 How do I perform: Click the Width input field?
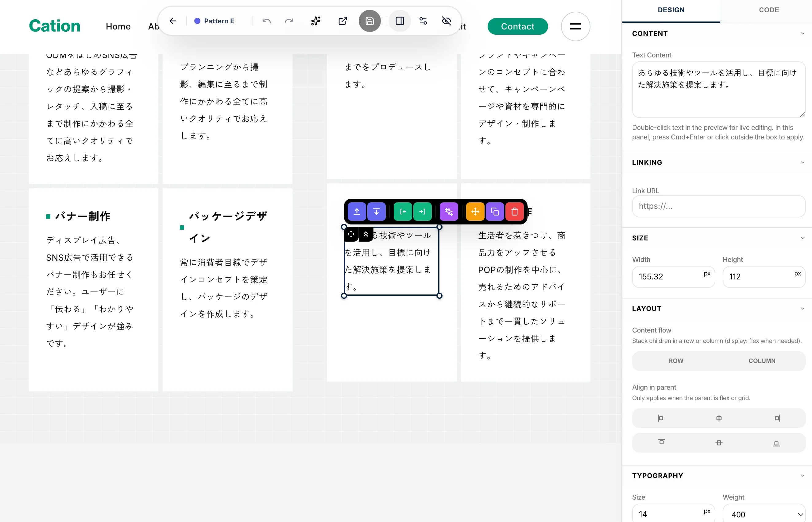(x=674, y=277)
